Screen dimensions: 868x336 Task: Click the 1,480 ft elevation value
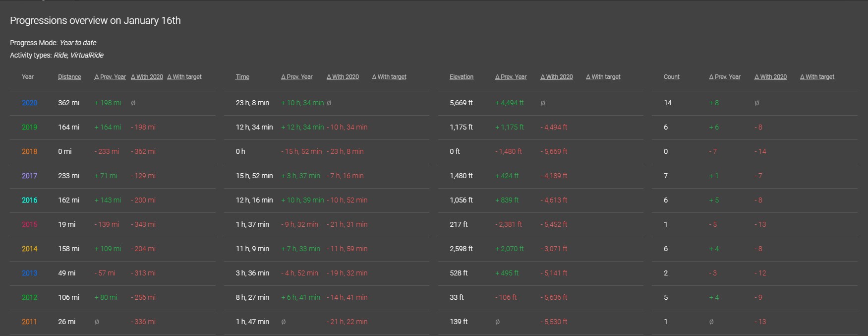461,176
